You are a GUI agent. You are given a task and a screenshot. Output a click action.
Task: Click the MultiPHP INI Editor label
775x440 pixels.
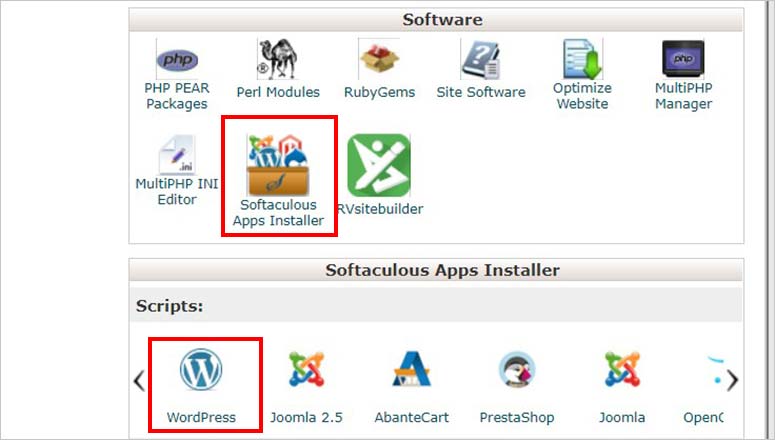[177, 191]
